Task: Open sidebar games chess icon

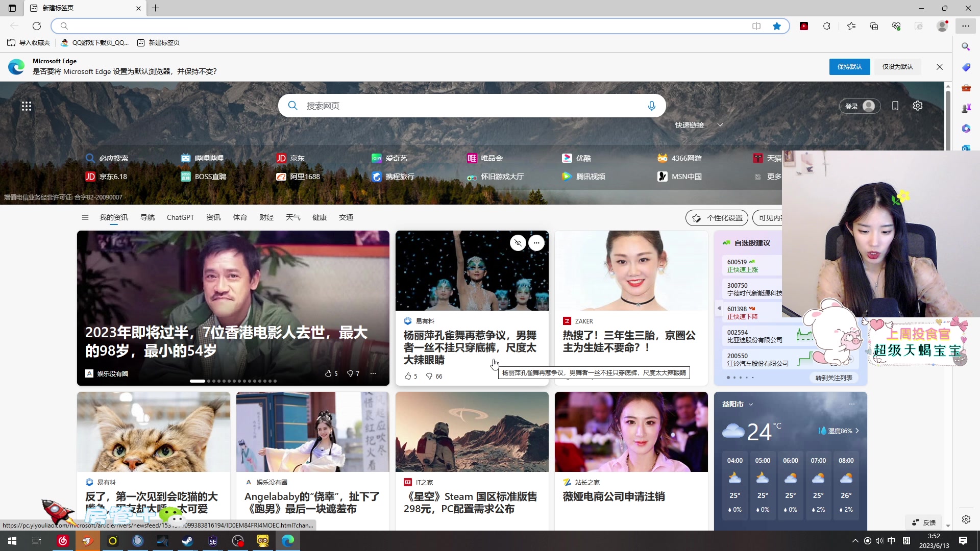Action: tap(966, 108)
